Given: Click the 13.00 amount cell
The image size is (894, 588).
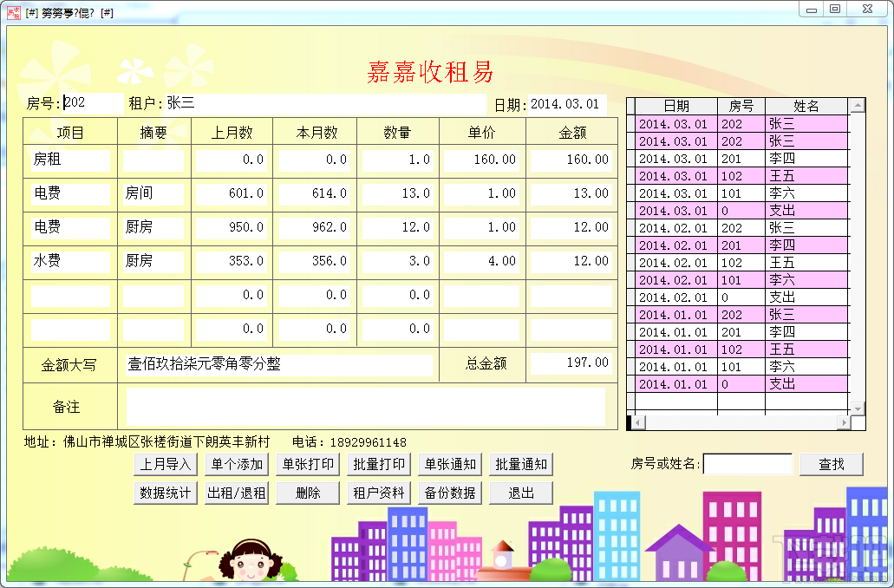Looking at the screenshot, I should tap(571, 194).
